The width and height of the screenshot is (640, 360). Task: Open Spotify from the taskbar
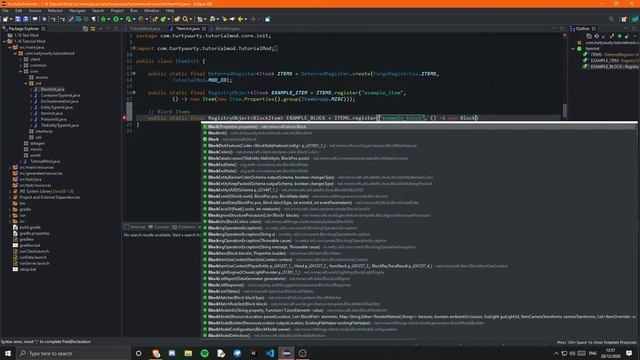coord(204,353)
